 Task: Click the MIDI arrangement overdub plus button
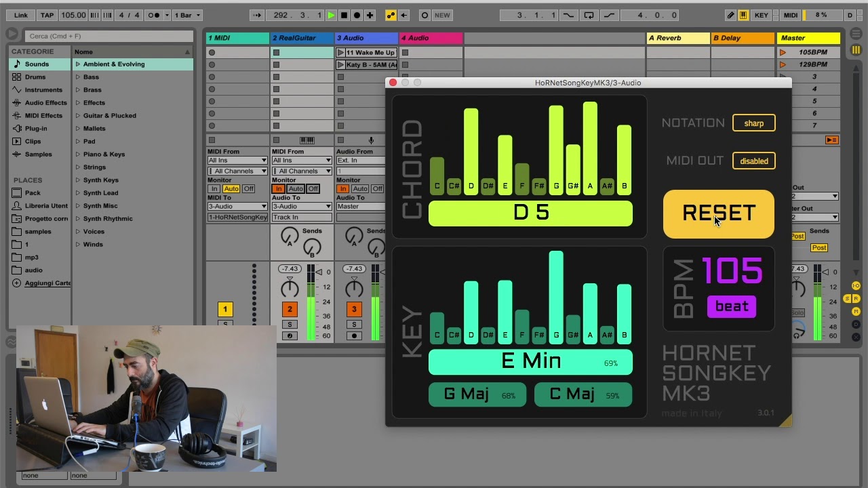click(x=370, y=15)
